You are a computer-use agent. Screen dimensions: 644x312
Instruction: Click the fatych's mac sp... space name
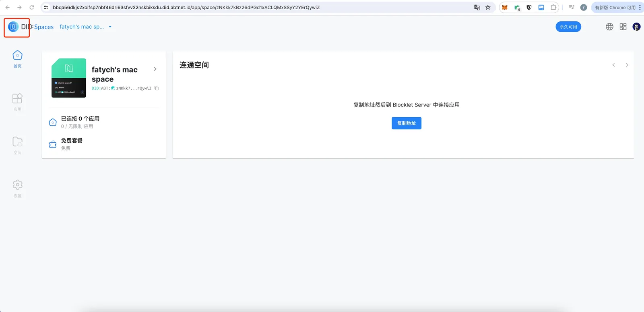tap(82, 27)
